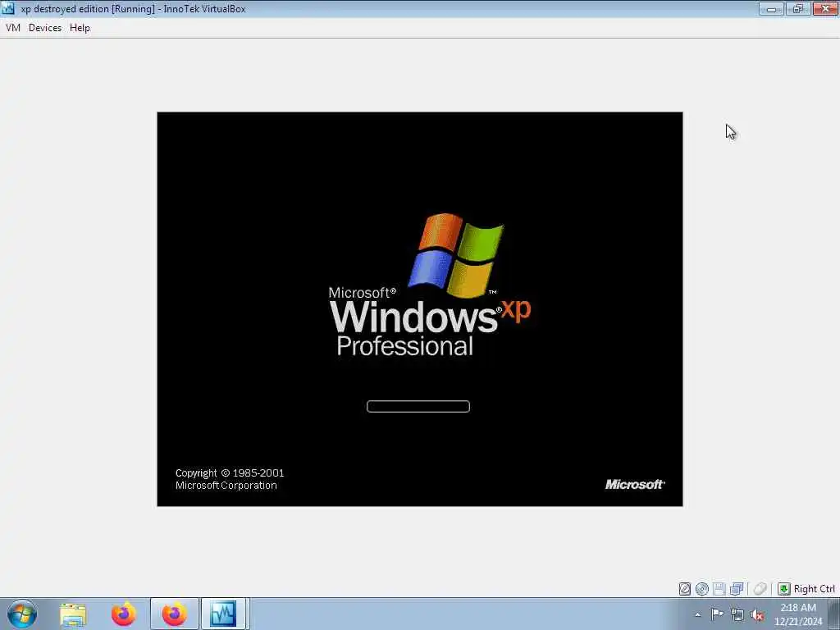The image size is (840, 630).
Task: Open the Help menu
Action: [x=80, y=28]
